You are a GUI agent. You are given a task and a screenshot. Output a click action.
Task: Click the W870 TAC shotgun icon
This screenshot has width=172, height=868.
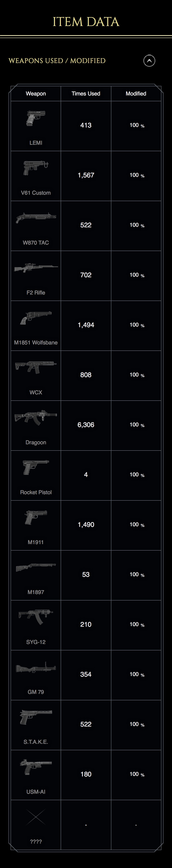coord(36,218)
